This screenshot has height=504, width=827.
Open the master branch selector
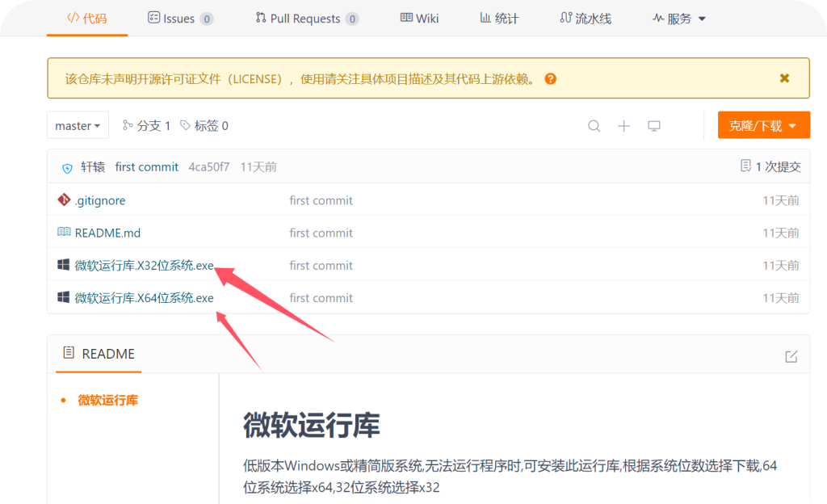coord(78,125)
